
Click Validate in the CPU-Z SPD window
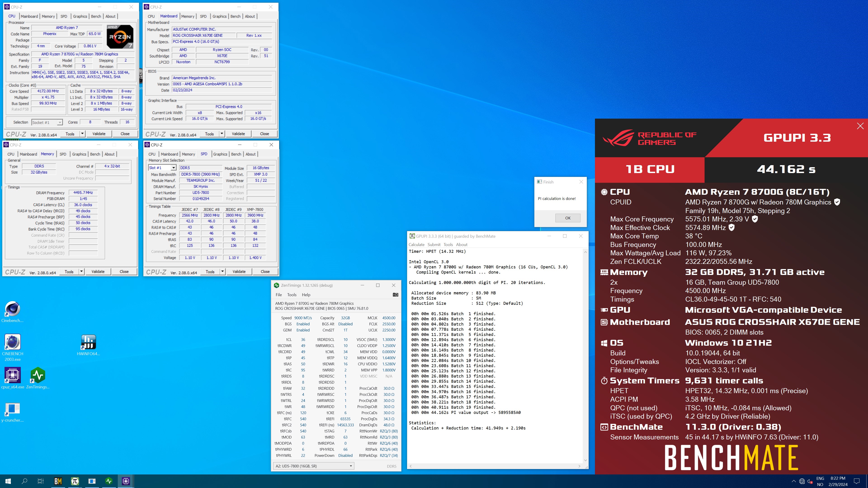point(239,271)
